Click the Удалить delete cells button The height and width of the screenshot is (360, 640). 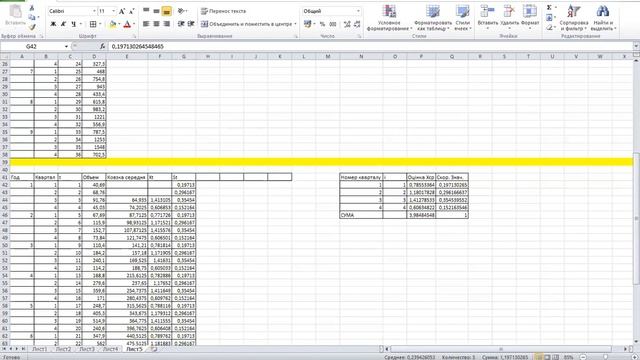[509, 17]
